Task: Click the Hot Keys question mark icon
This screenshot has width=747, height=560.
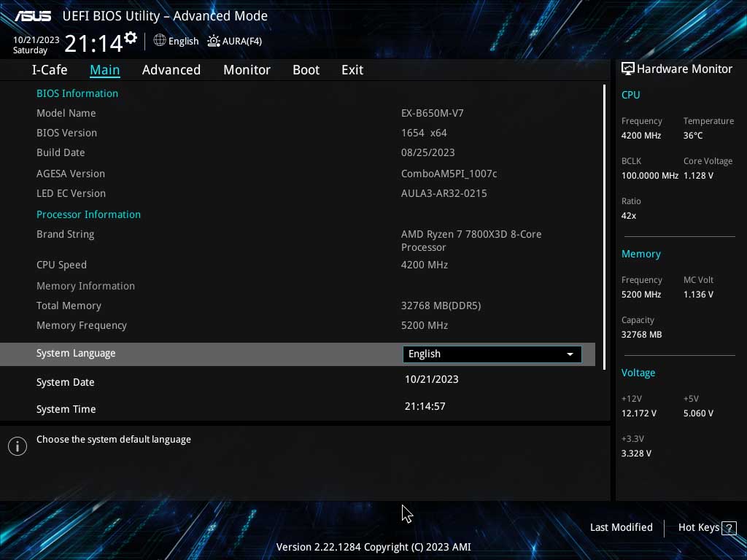Action: (729, 528)
